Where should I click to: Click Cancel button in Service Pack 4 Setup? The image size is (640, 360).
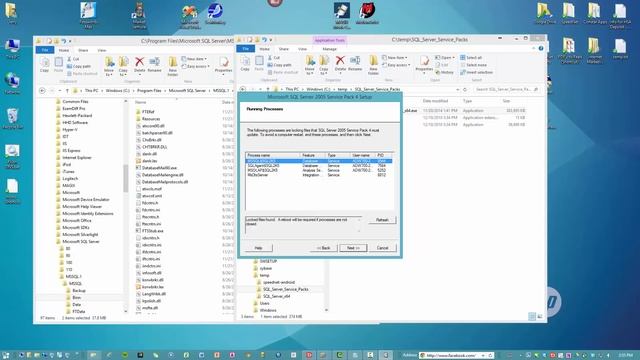[382, 248]
